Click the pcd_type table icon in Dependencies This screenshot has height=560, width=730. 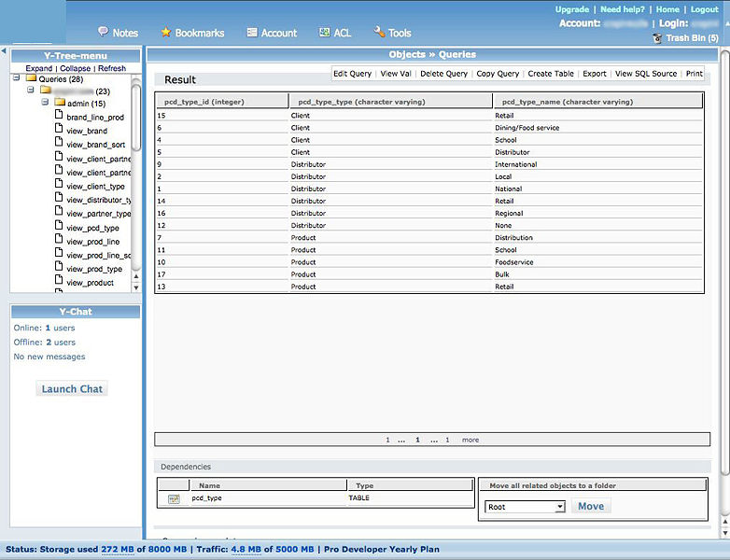tap(174, 499)
